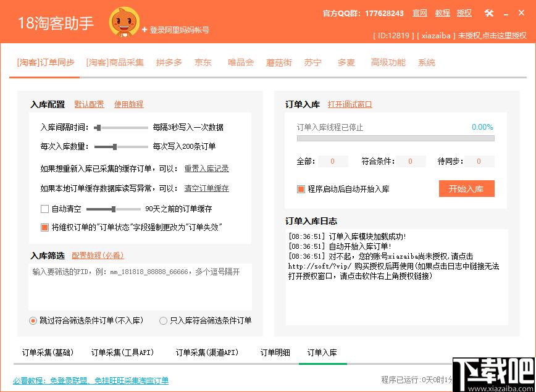Select 只入库符合筛选条件订单 radio
536x392 pixels.
pos(164,321)
